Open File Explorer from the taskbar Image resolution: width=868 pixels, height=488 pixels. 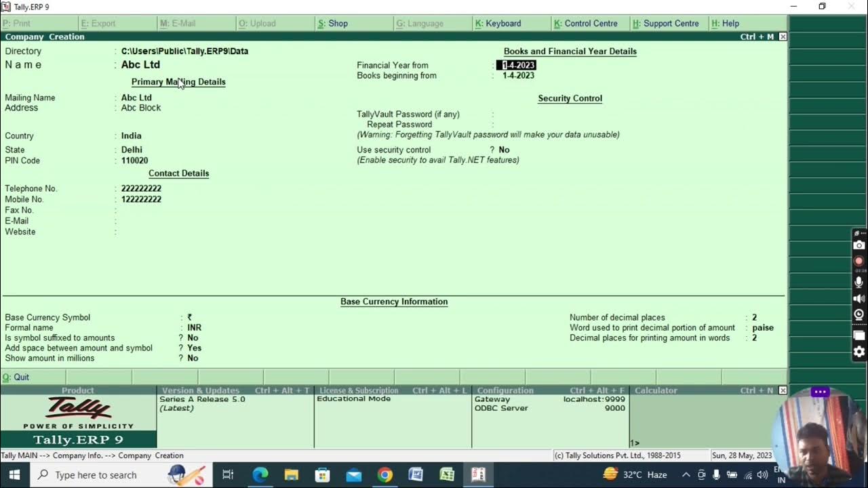(292, 475)
